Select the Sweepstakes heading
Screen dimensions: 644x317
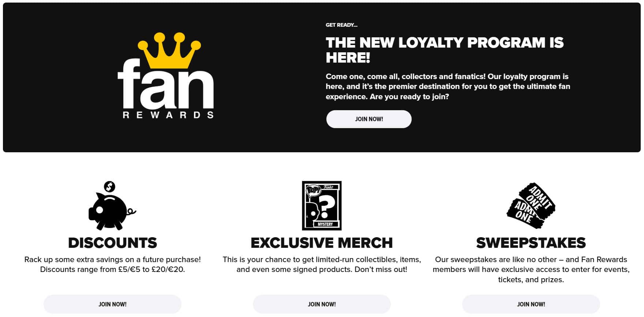pos(531,243)
